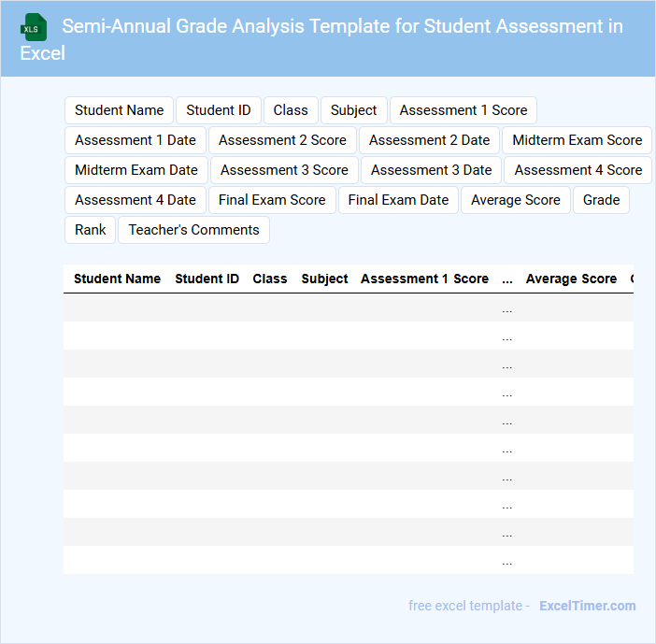Click the Teacher's Comments tag
This screenshot has height=644, width=656.
click(x=193, y=230)
